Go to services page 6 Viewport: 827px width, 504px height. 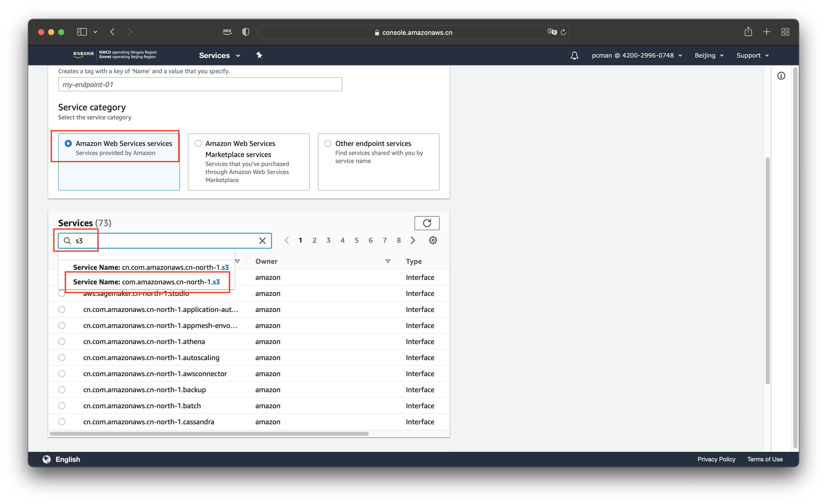371,240
